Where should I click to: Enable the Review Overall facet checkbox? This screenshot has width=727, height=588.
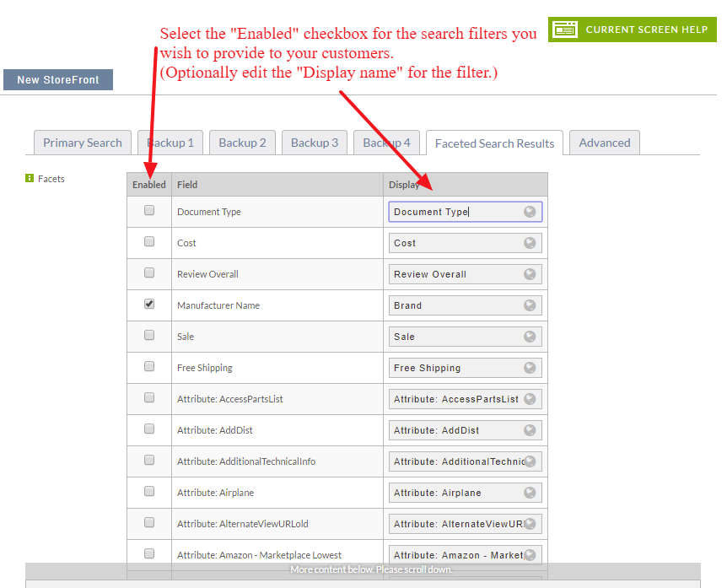point(149,272)
